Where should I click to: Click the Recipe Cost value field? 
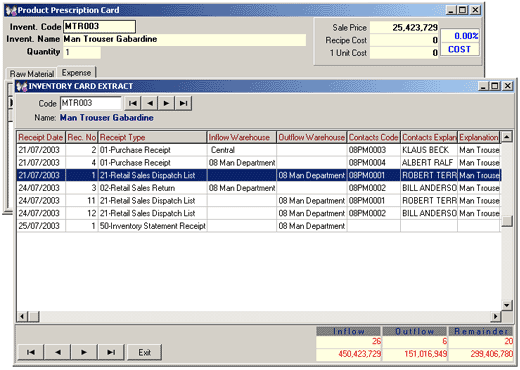(404, 40)
